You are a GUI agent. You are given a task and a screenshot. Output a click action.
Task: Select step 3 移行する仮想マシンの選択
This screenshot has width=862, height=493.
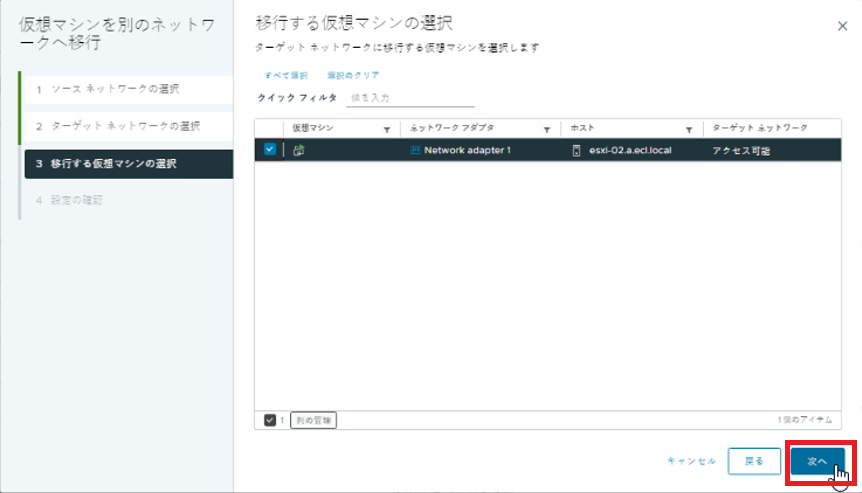point(126,163)
